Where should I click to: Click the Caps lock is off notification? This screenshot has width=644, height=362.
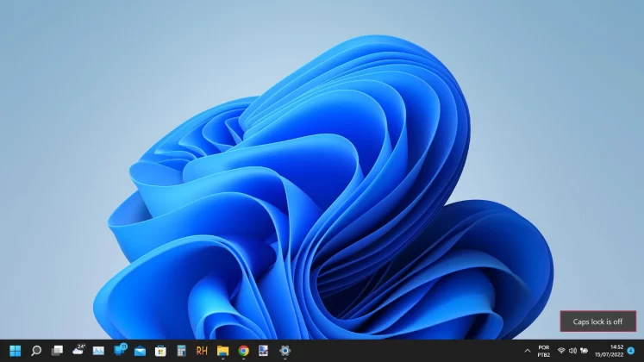598,321
